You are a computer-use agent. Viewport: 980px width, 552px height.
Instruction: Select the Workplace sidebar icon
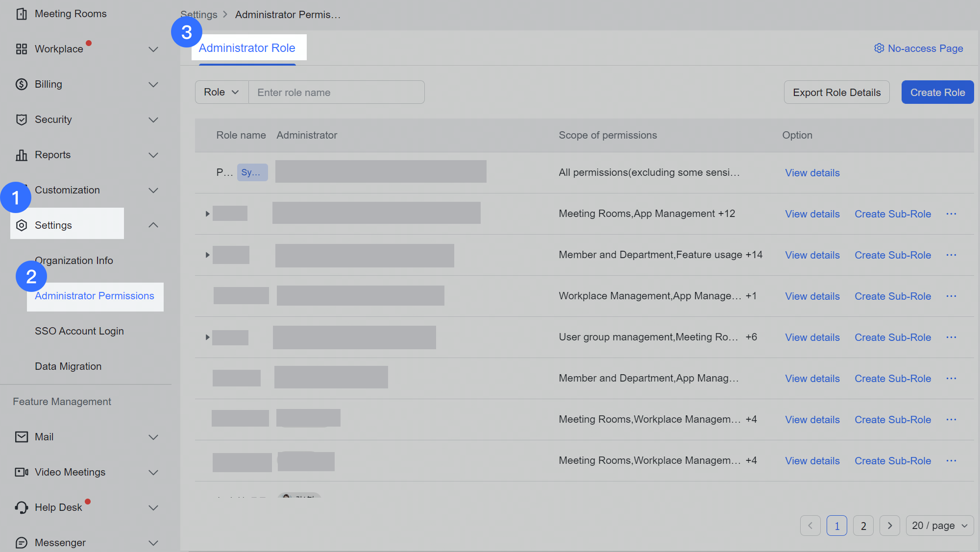tap(21, 48)
